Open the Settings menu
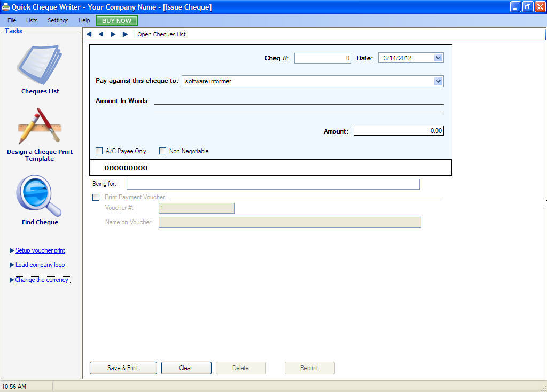This screenshot has width=547, height=392. click(58, 20)
